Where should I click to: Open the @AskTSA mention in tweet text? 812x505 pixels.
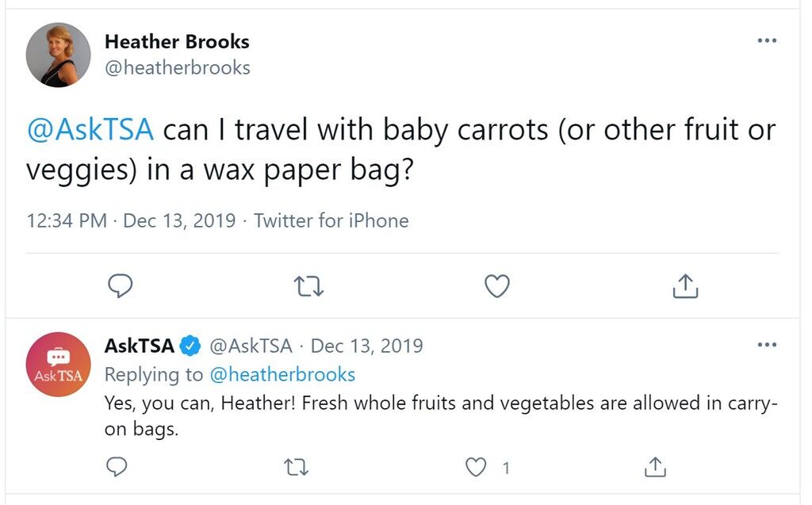pyautogui.click(x=90, y=129)
